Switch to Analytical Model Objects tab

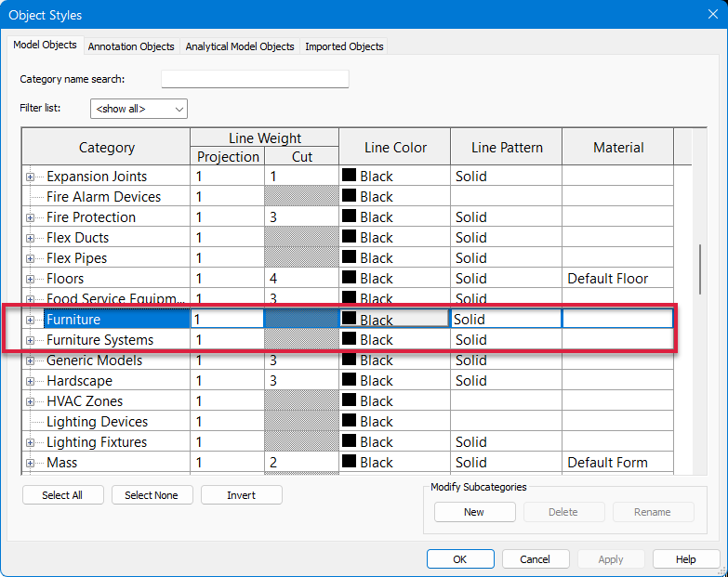pyautogui.click(x=240, y=46)
